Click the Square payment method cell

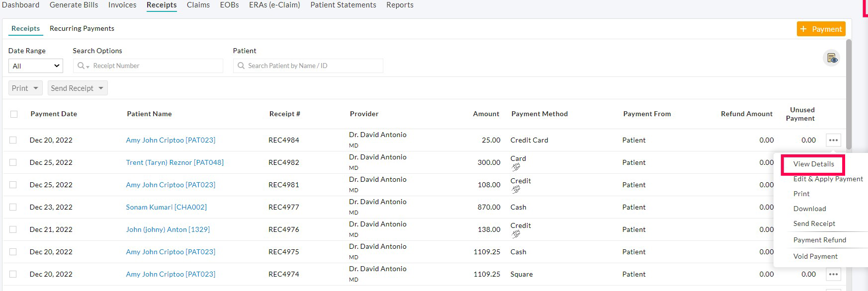521,274
